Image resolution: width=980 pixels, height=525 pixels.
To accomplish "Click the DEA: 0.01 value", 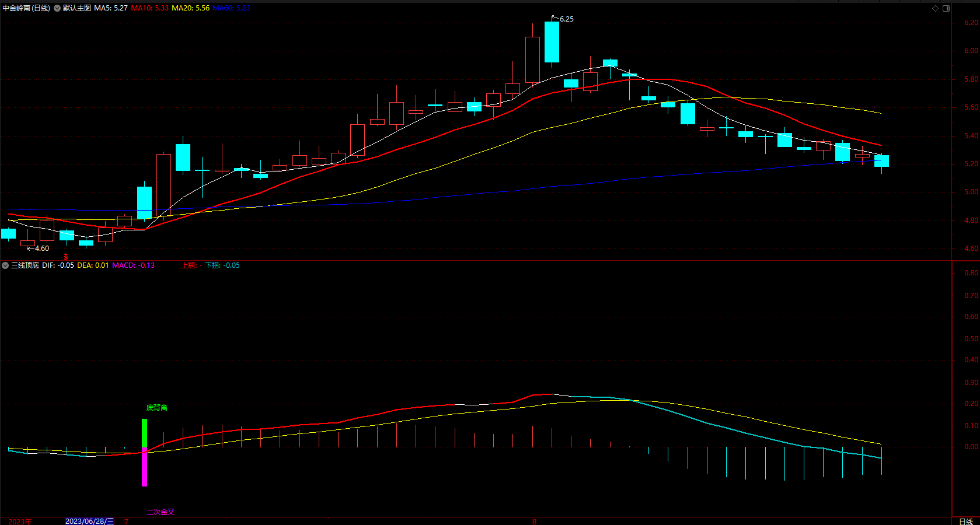I will 93,265.
